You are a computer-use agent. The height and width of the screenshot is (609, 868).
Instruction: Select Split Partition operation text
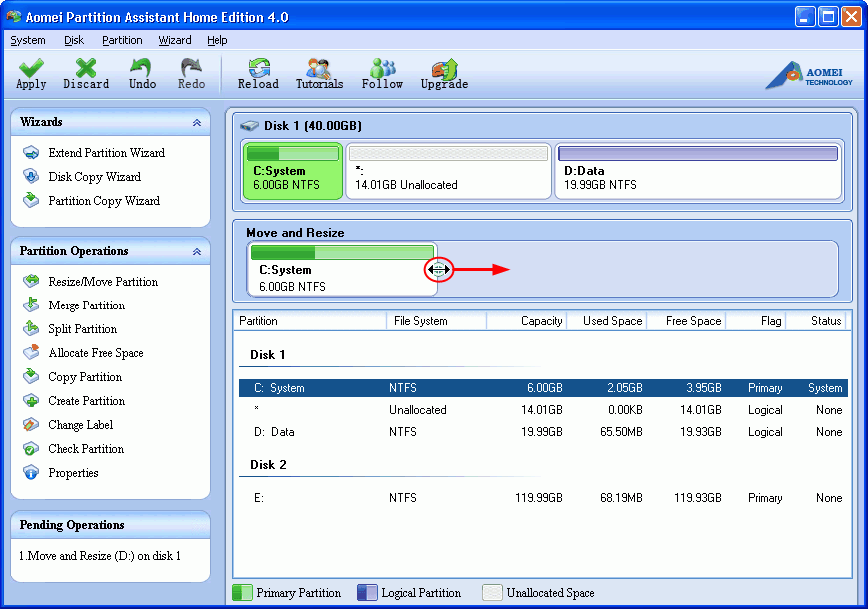(x=83, y=329)
